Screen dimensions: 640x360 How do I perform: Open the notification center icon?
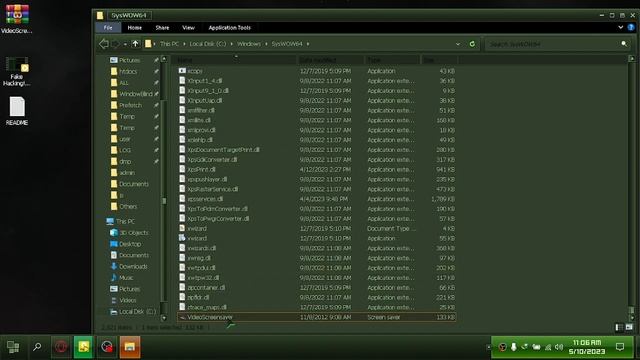click(x=620, y=347)
